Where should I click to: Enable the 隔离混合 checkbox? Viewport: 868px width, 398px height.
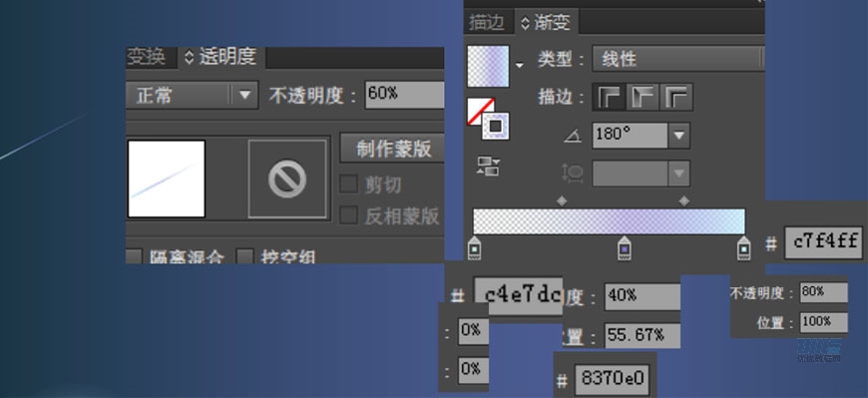click(134, 256)
